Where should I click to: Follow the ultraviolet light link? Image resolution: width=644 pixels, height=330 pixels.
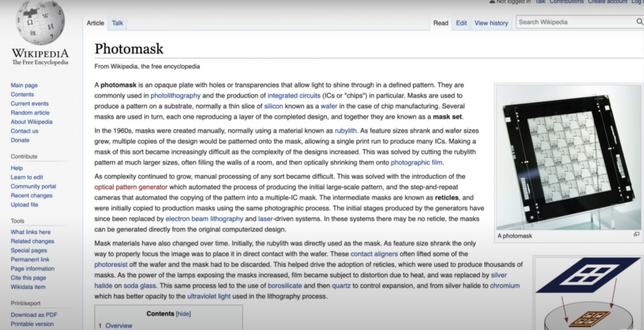(209, 296)
